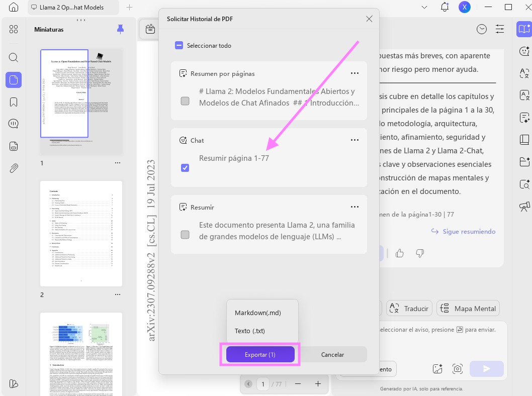Open the home screen icon
This screenshot has width=532, height=396.
click(x=14, y=7)
